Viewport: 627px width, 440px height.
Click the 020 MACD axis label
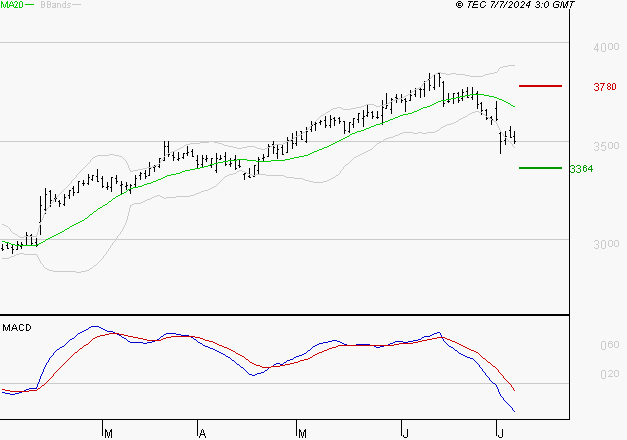click(x=609, y=374)
